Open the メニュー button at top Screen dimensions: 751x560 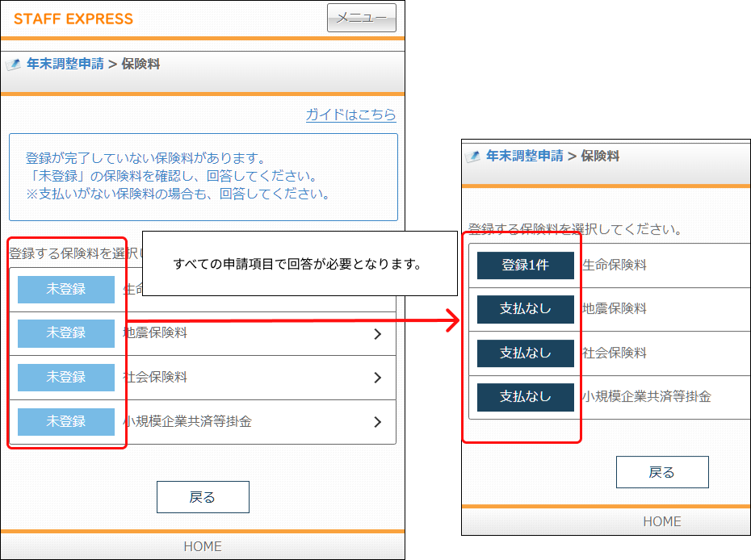coord(362,18)
